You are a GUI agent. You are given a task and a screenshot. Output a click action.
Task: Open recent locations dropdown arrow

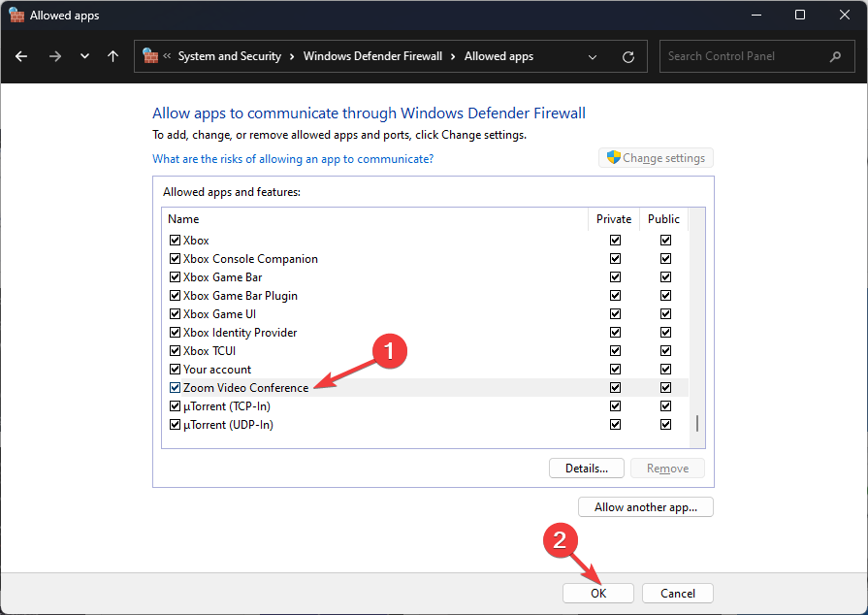(84, 56)
